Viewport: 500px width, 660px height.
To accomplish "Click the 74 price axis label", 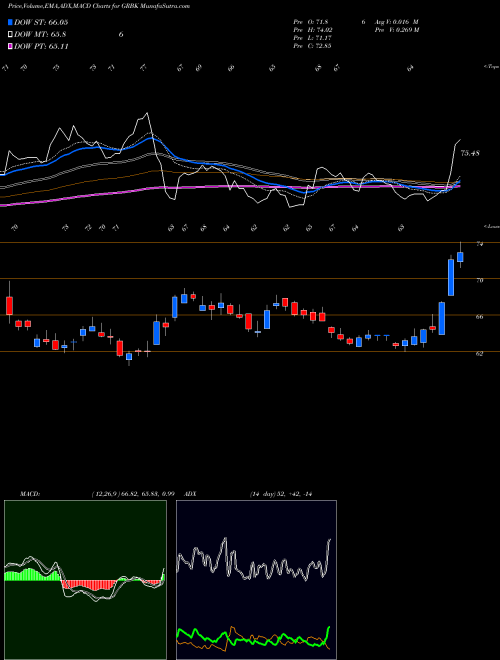I will point(479,244).
